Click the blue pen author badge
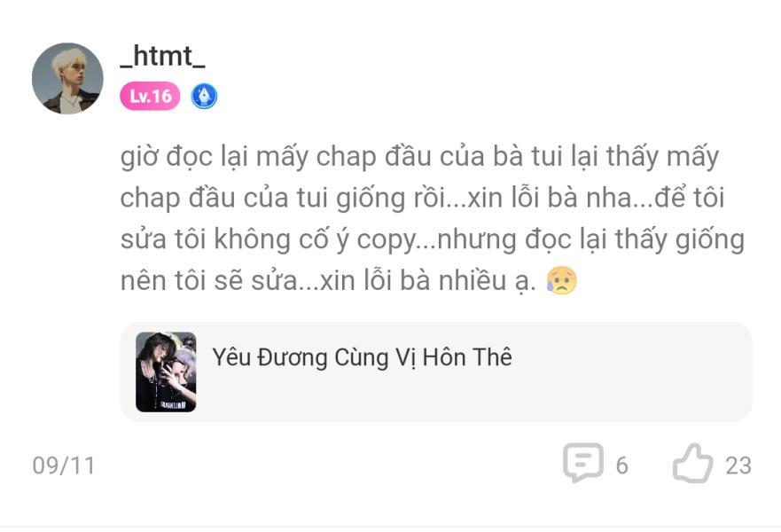The image size is (781, 532). 204,96
